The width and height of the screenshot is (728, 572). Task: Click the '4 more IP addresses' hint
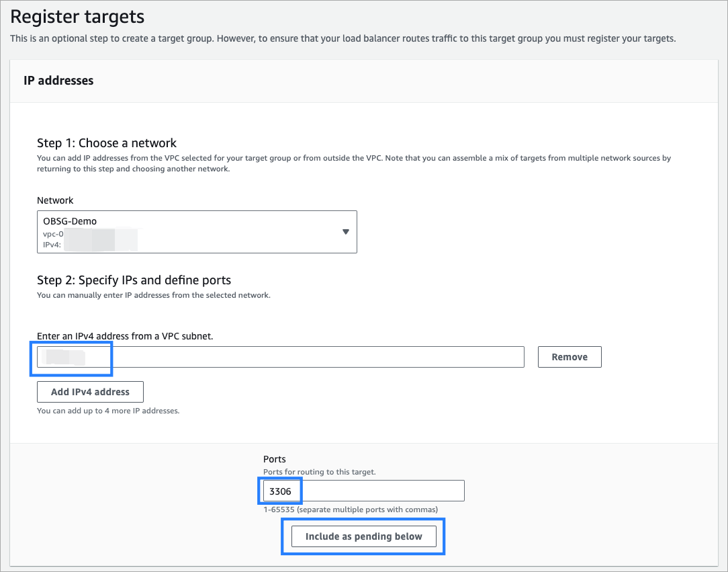click(x=108, y=410)
